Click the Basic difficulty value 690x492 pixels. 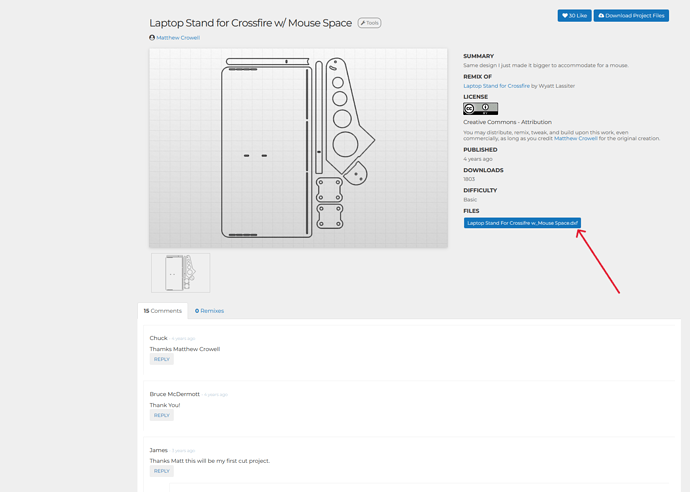click(x=470, y=199)
